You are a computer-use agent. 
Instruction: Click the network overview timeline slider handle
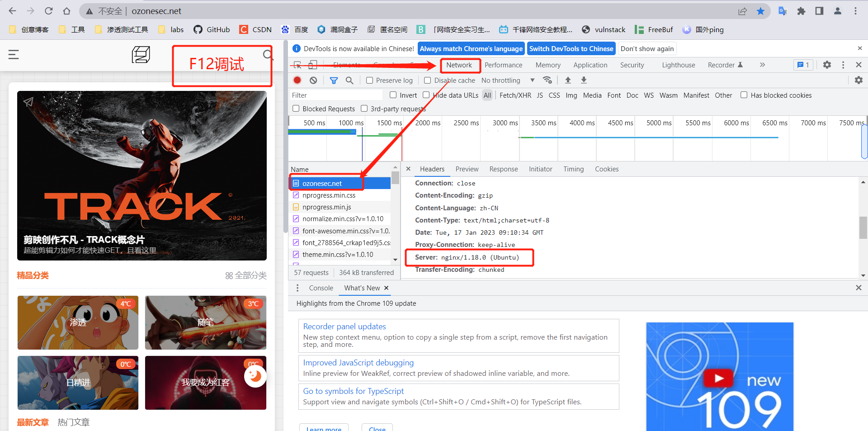tap(864, 142)
